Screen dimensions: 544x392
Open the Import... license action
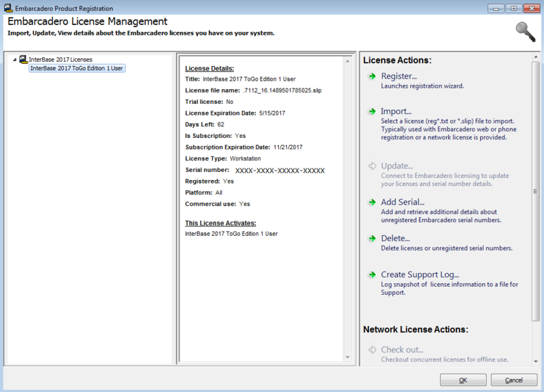click(396, 111)
